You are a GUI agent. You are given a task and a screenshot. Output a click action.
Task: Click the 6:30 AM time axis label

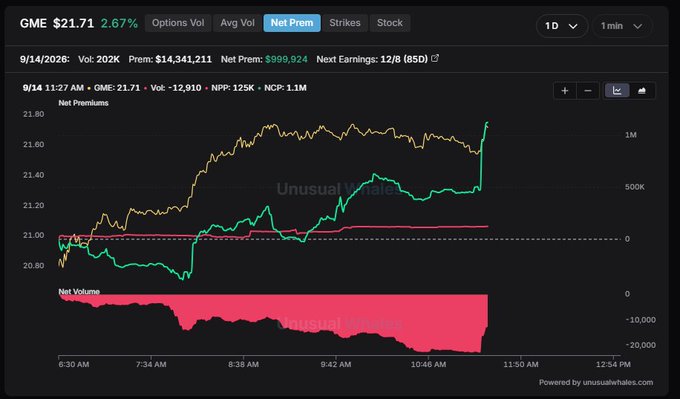pyautogui.click(x=74, y=364)
